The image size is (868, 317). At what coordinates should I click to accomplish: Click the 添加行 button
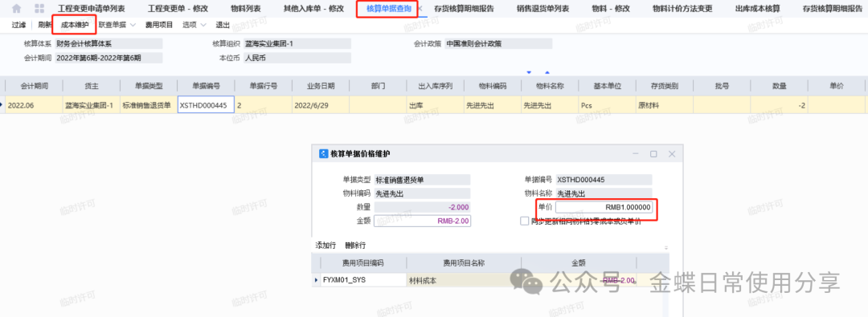pos(325,245)
